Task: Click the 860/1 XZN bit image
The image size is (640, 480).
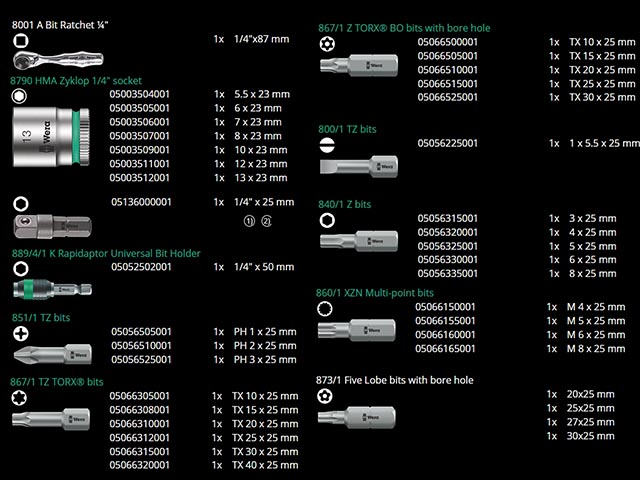Action: pyautogui.click(x=357, y=330)
